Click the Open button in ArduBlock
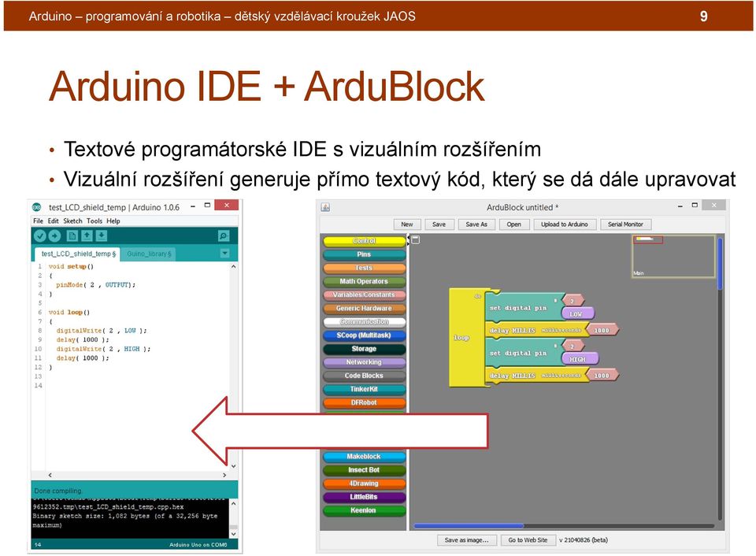 (x=514, y=224)
